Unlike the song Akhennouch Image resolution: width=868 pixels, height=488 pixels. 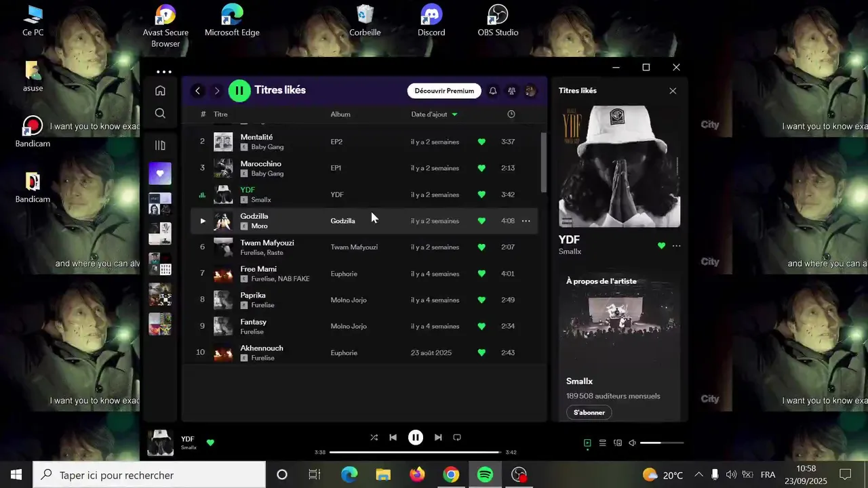tap(481, 352)
